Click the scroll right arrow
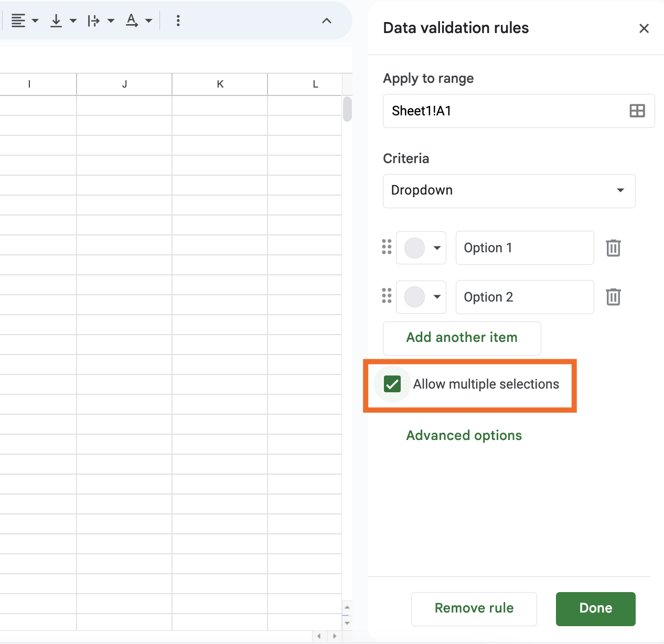The image size is (664, 644). point(334,636)
